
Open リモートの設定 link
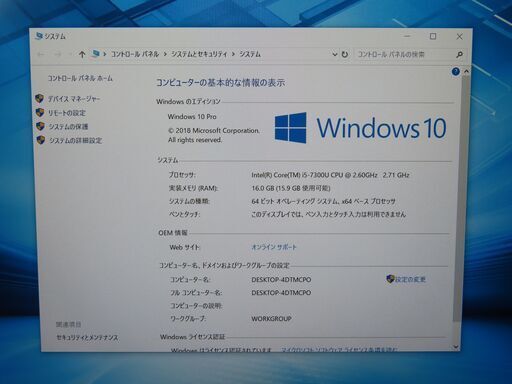click(x=67, y=113)
